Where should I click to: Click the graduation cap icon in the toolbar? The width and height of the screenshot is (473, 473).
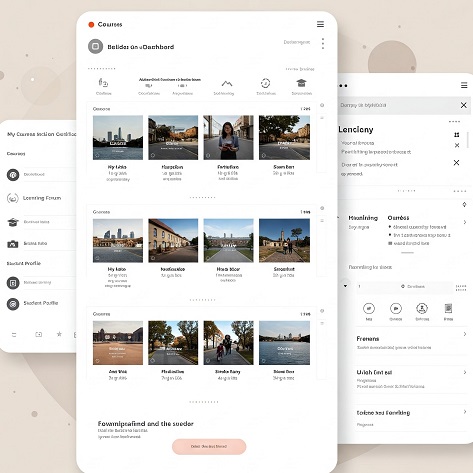301,83
